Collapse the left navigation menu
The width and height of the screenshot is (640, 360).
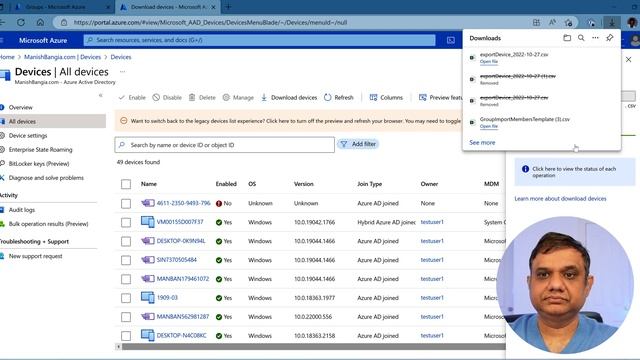pos(101,96)
